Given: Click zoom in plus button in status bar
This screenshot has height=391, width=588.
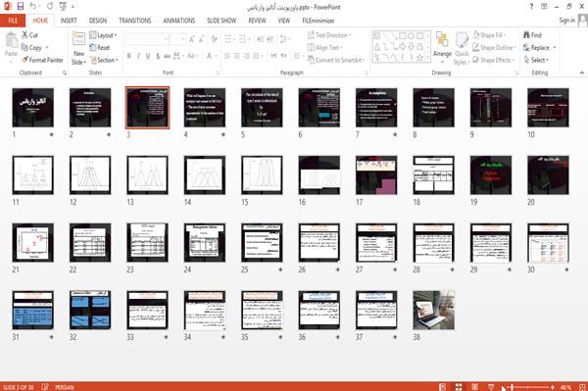Looking at the screenshot, I should (553, 387).
